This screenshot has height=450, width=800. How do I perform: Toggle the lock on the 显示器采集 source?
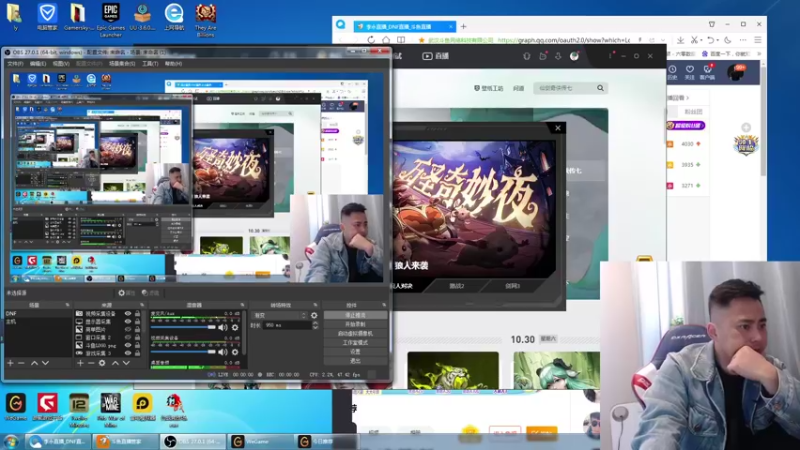pyautogui.click(x=137, y=322)
